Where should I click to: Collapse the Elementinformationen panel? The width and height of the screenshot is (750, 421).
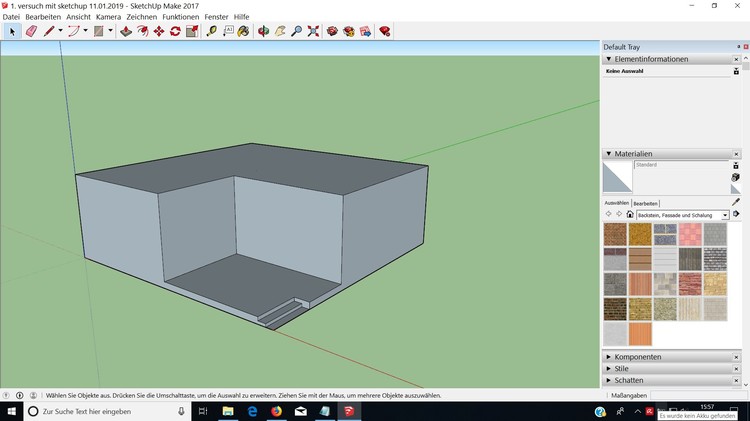[609, 59]
